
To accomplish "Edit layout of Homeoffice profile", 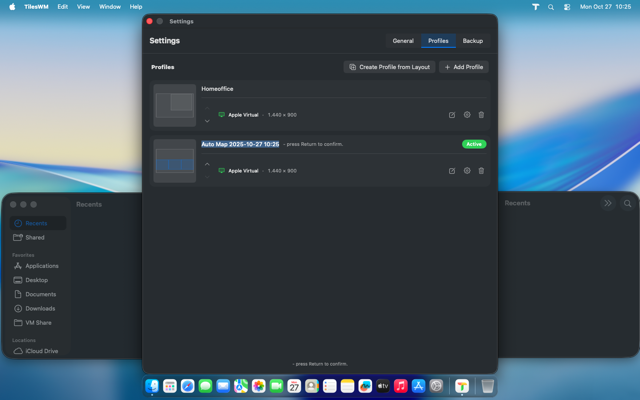I will [452, 115].
